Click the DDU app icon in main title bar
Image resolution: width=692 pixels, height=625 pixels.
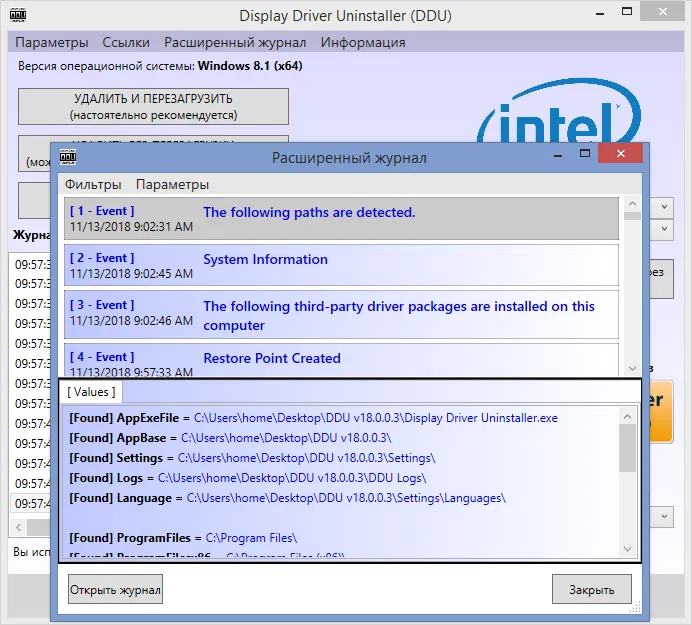click(x=18, y=15)
